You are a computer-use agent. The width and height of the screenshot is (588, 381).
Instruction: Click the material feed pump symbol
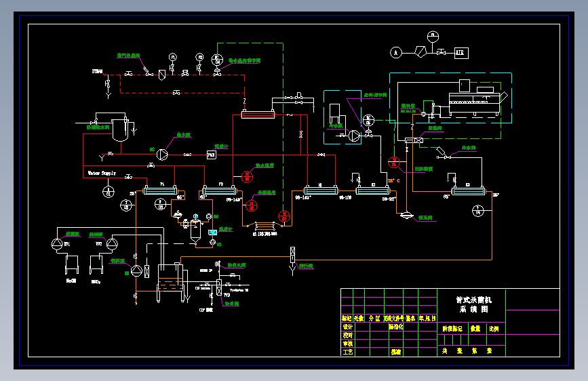click(x=136, y=270)
